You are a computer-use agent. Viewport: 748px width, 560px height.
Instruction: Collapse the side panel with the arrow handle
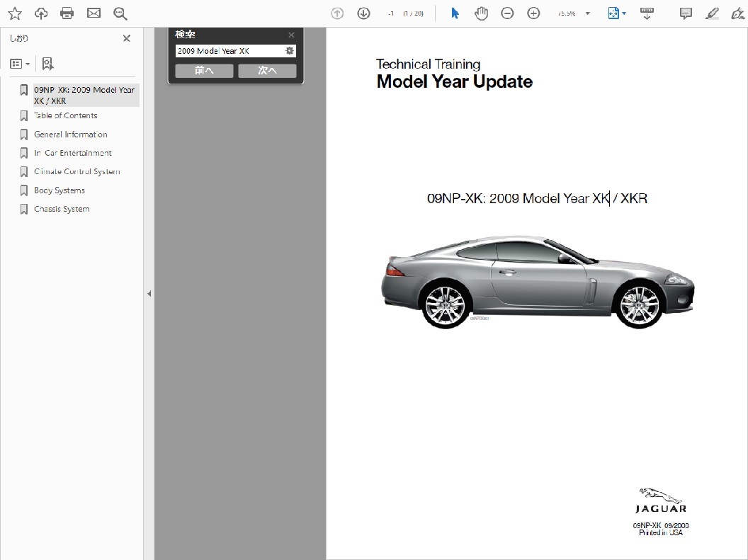coord(149,294)
